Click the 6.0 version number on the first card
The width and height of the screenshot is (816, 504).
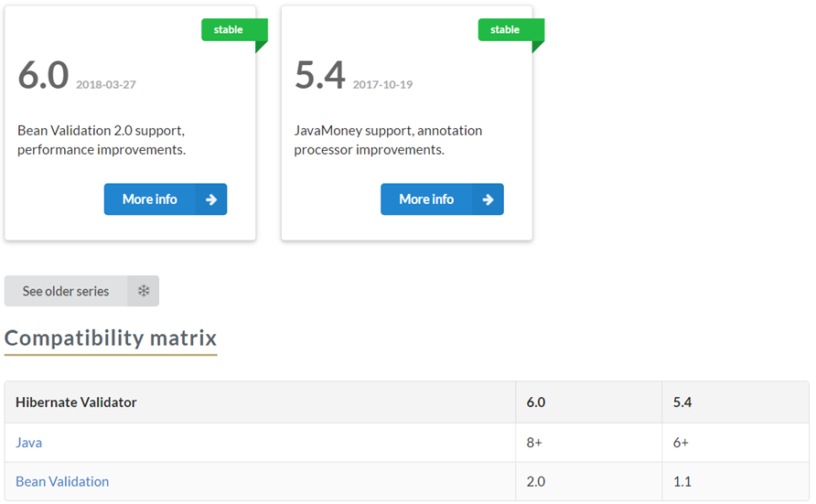point(43,75)
